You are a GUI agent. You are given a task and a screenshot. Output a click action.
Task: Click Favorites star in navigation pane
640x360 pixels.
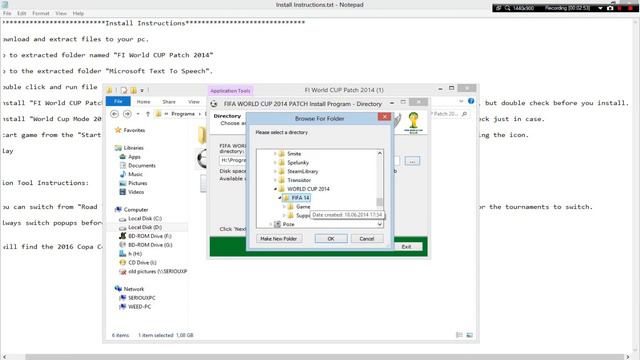pos(118,130)
